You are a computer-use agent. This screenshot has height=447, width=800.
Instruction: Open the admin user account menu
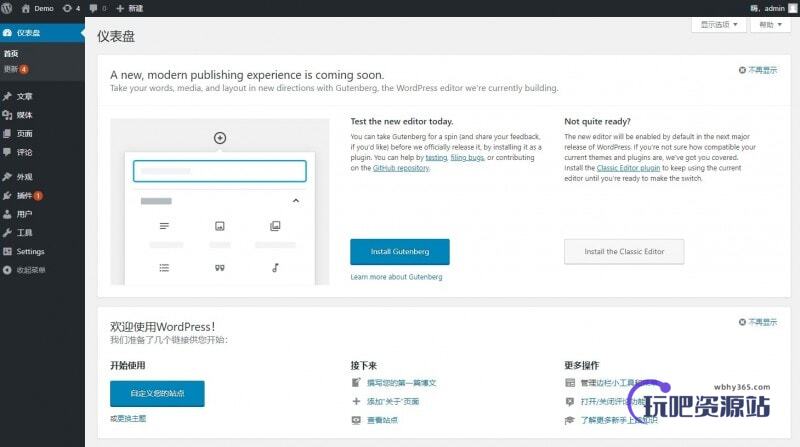(772, 8)
